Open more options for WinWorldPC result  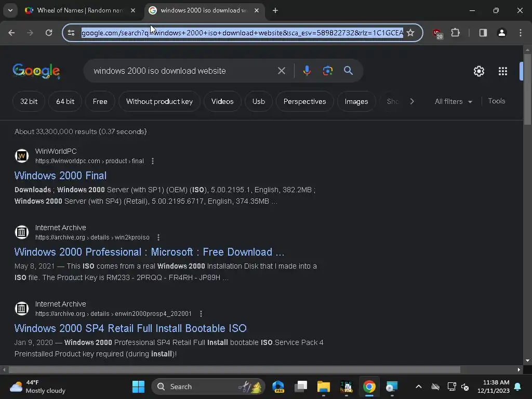coord(153,161)
